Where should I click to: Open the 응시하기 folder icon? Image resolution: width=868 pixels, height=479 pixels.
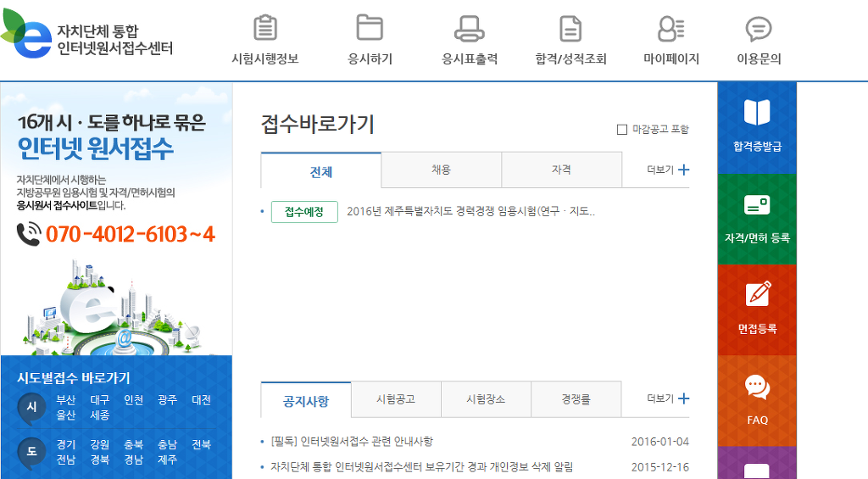[x=370, y=29]
